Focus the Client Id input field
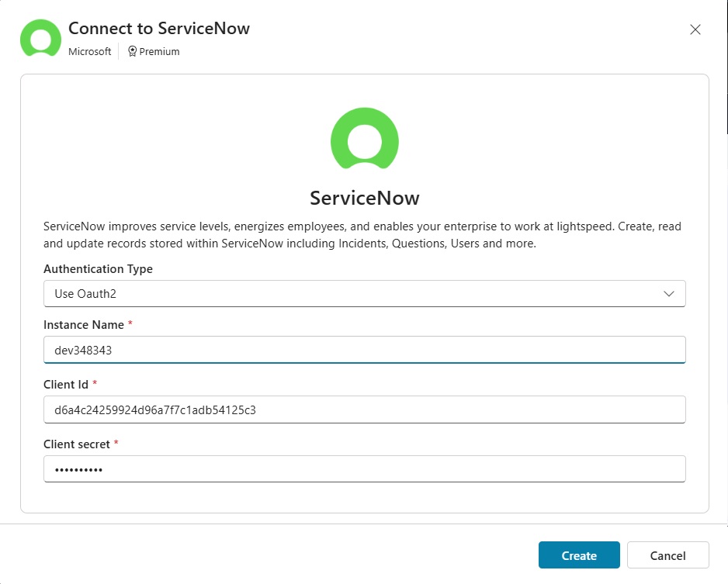This screenshot has width=728, height=584. point(365,409)
